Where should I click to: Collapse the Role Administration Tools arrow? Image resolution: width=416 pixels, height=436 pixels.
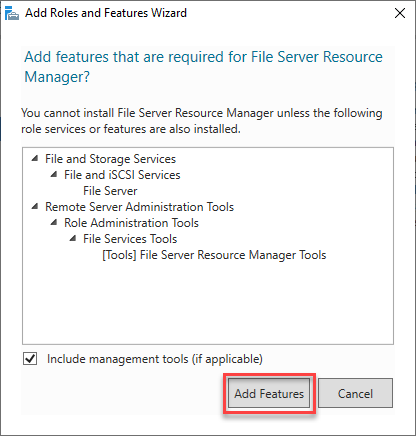click(54, 222)
